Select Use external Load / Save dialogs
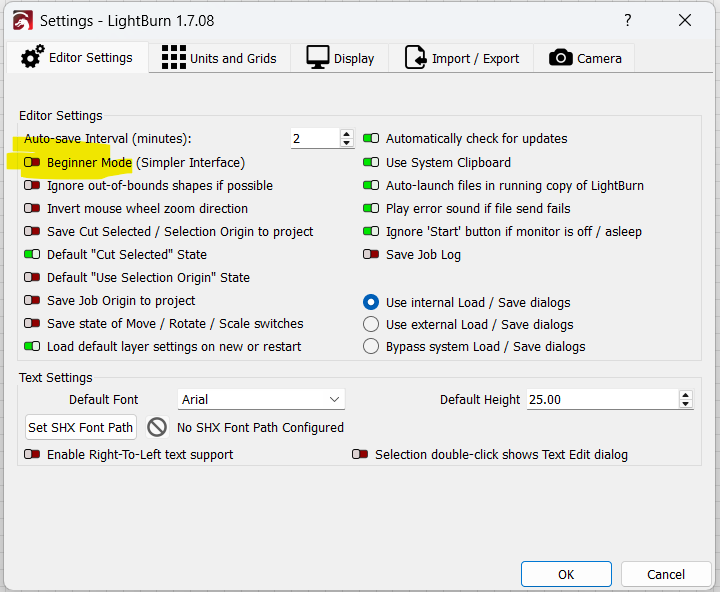The height and width of the screenshot is (592, 720). click(x=371, y=324)
